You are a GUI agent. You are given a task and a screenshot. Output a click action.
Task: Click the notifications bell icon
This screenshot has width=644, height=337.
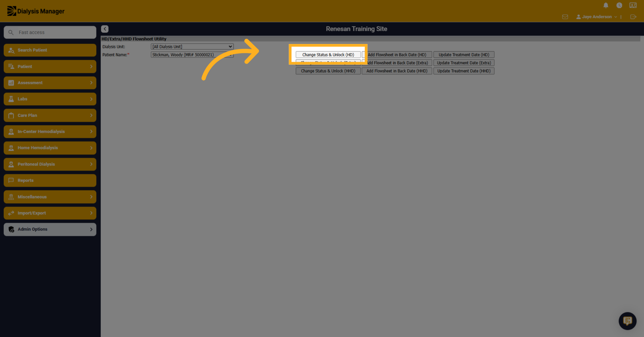(606, 5)
